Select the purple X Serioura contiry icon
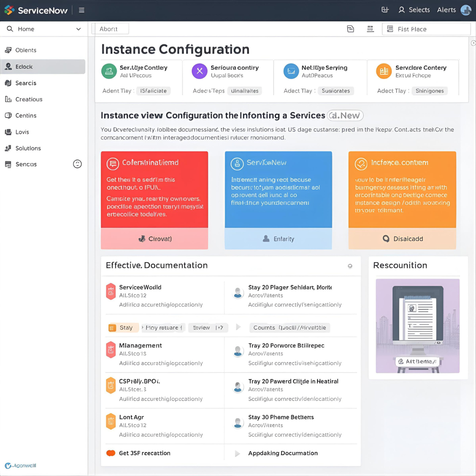This screenshot has width=476, height=476. (199, 71)
